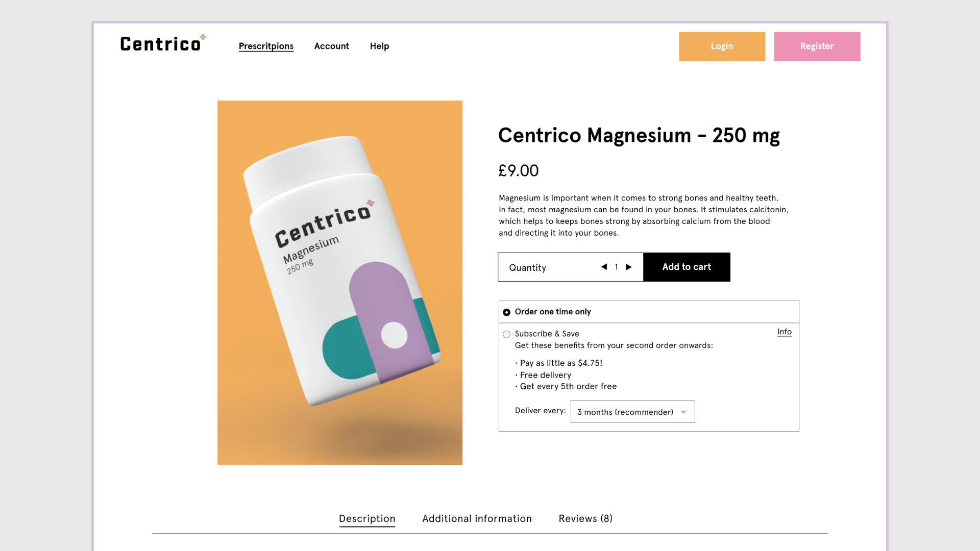
Task: Select Order one time only option
Action: pyautogui.click(x=506, y=312)
